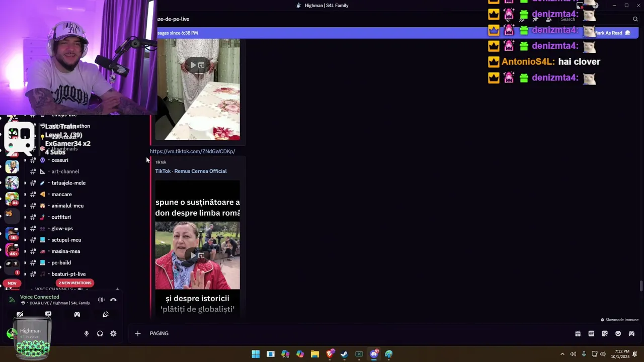This screenshot has height=362, width=644.
Task: Disconnect from the voice channel
Action: coord(113,300)
